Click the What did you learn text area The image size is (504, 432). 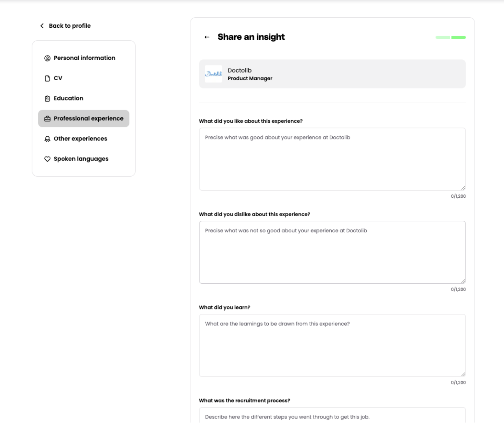click(332, 345)
